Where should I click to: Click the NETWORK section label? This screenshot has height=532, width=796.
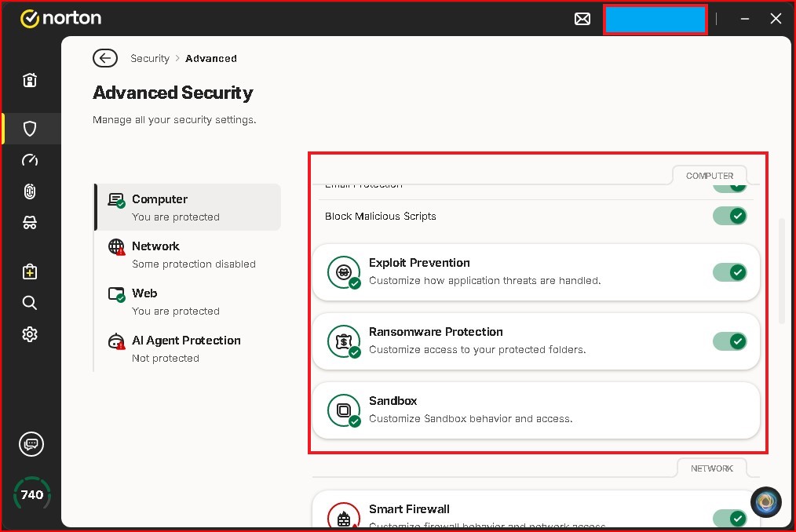[712, 468]
